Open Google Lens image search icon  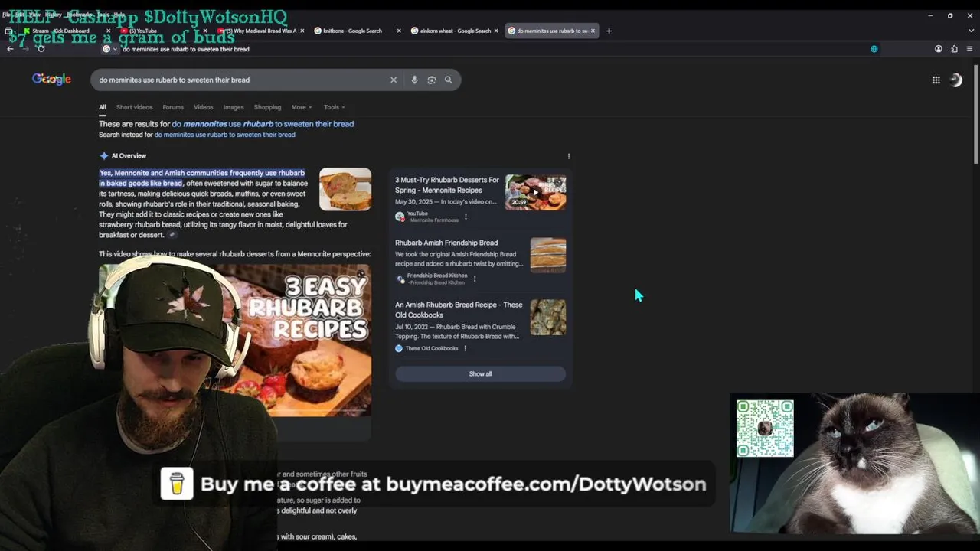pos(432,80)
